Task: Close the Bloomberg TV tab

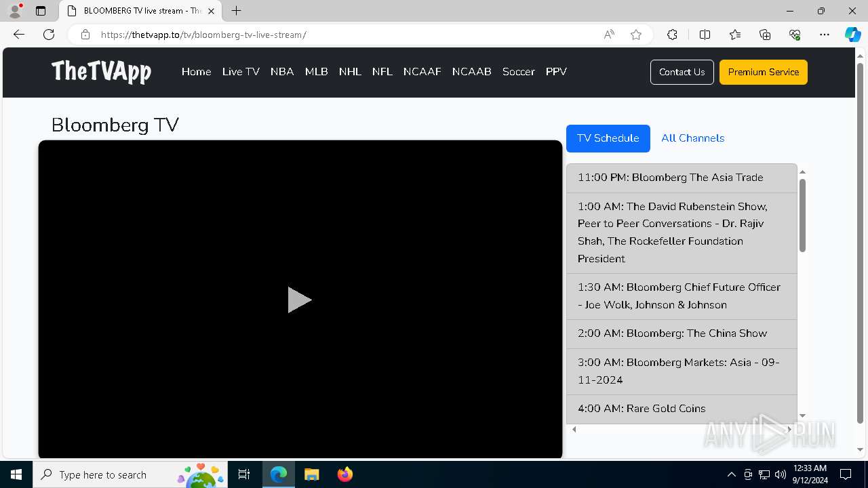Action: click(x=211, y=11)
